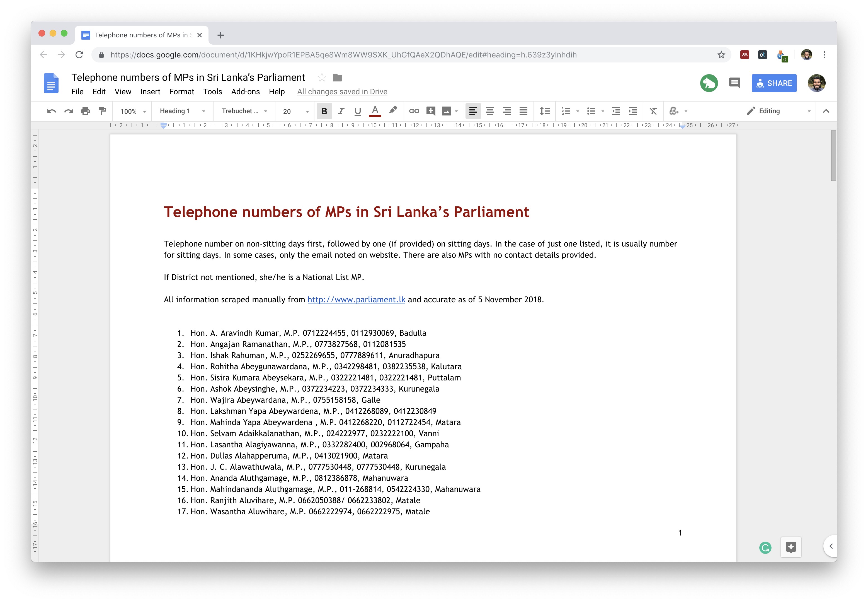Click the blue SHARE button

pos(774,83)
